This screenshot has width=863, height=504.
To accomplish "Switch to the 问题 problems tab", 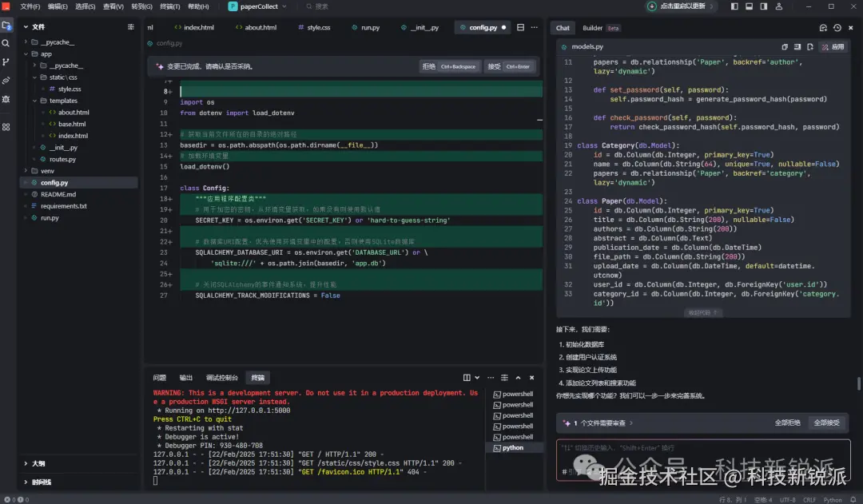I will click(160, 378).
